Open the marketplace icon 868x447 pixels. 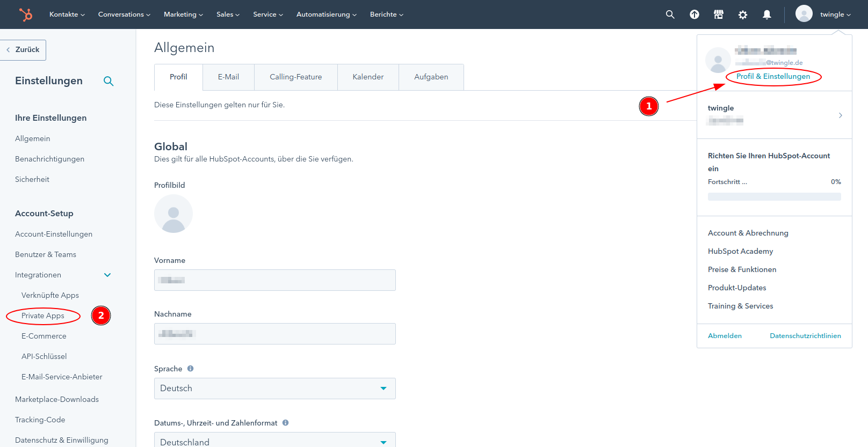[719, 14]
